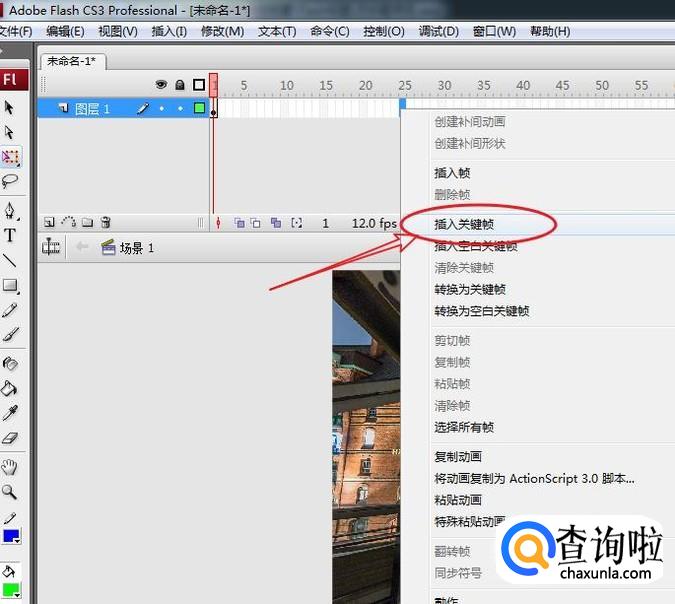Click 转换为空白关键帧 in context menu
This screenshot has height=604, width=675.
point(481,311)
